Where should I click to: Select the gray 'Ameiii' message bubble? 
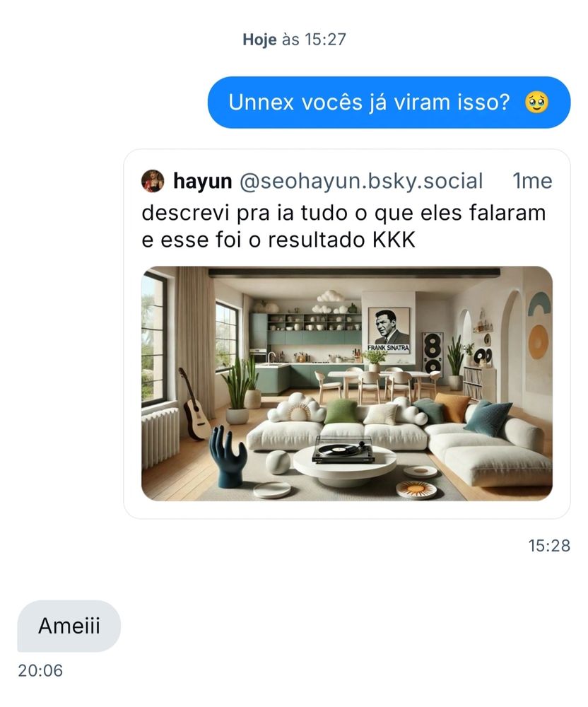pos(69,626)
